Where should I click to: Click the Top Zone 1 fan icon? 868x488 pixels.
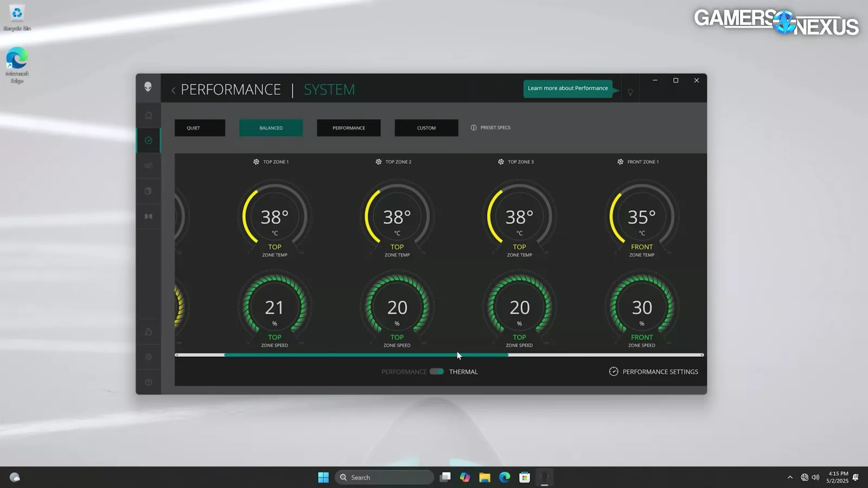pos(256,162)
